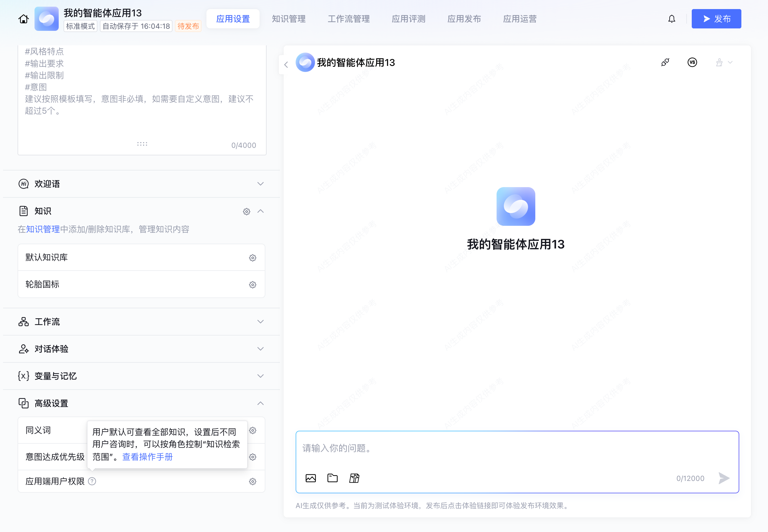The width and height of the screenshot is (768, 532).
Task: Click the link/debug icon in chat header
Action: coord(665,62)
